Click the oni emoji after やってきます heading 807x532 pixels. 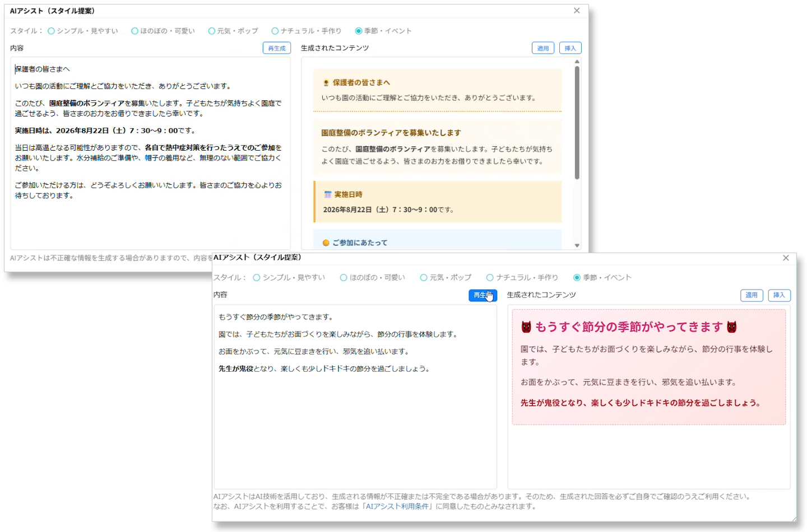732,327
